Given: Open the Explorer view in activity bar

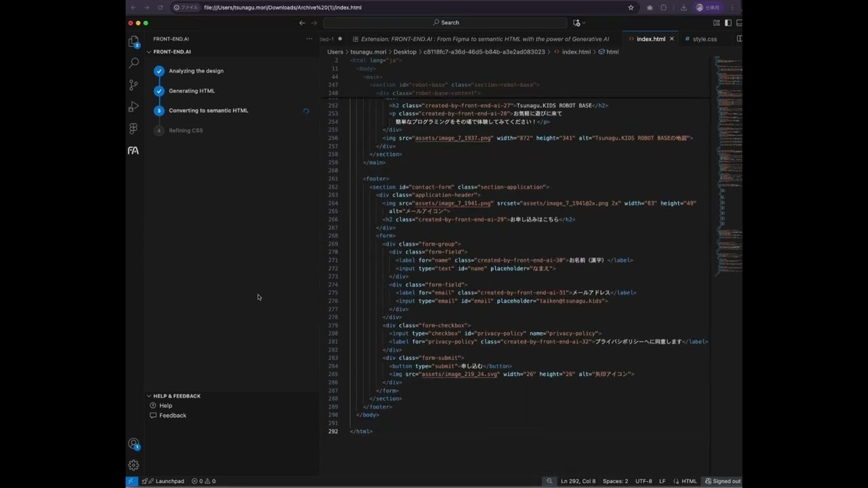Looking at the screenshot, I should click(134, 42).
